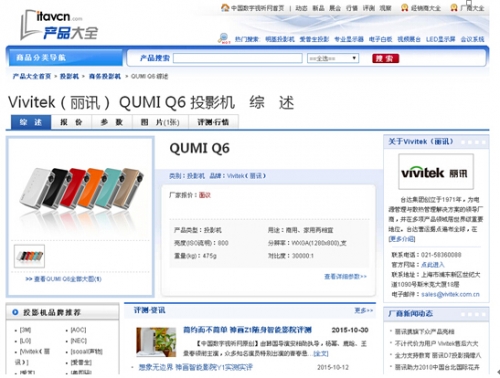Click the bullet icon beside 投影机品牌推荐
Screen dimensions: 500x378
15,312
